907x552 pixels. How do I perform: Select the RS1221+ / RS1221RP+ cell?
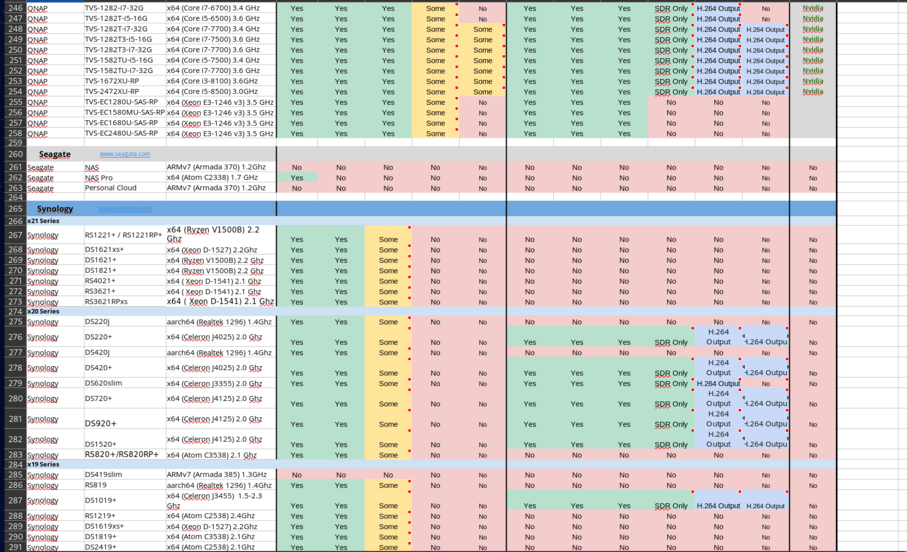(124, 235)
